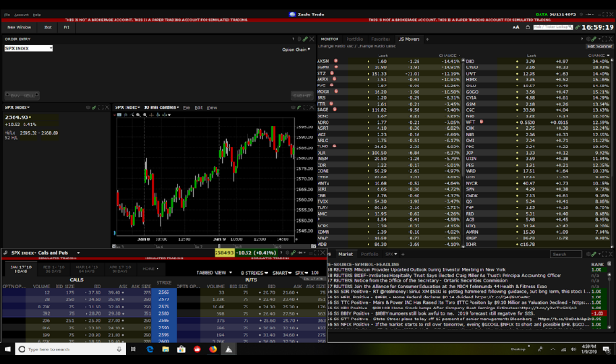Viewport: 616px width, 364px height.
Task: Open the TABBED VIEW dropdown
Action: coord(214,272)
